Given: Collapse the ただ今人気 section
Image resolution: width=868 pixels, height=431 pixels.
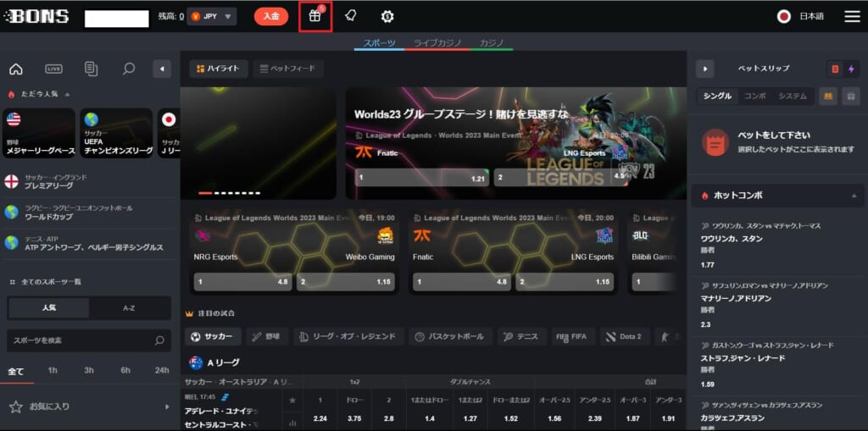Looking at the screenshot, I should (x=68, y=95).
